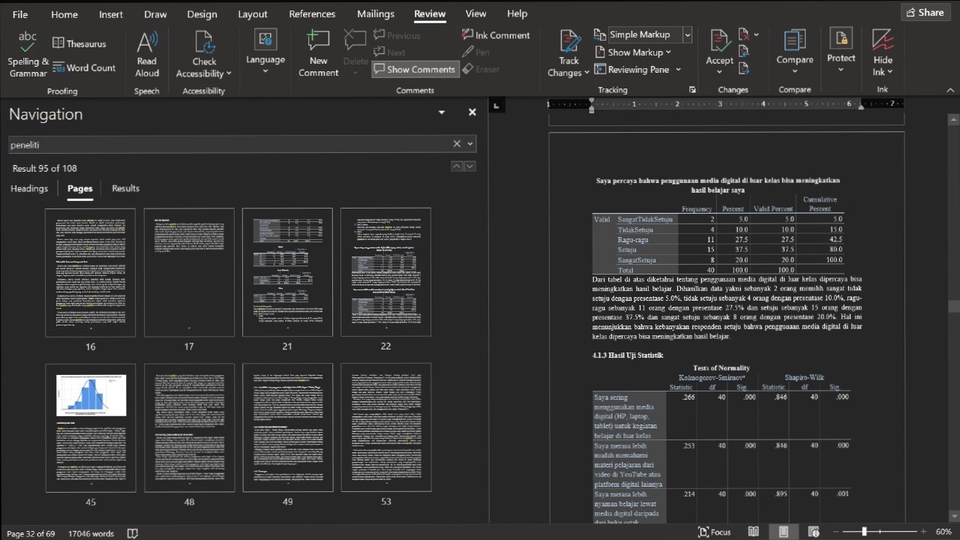The height and width of the screenshot is (540, 960).
Task: Show the Word Count
Action: tap(84, 67)
